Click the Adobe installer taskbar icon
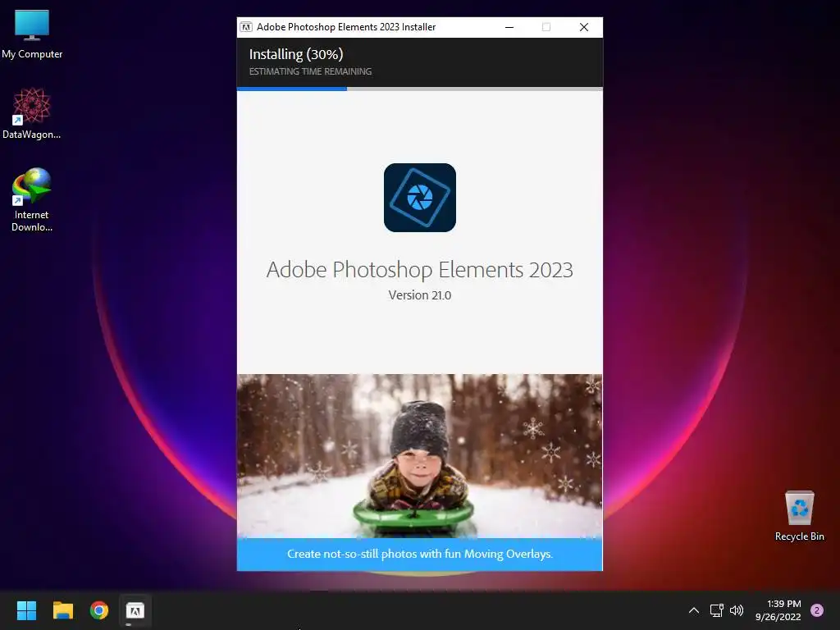 point(135,610)
